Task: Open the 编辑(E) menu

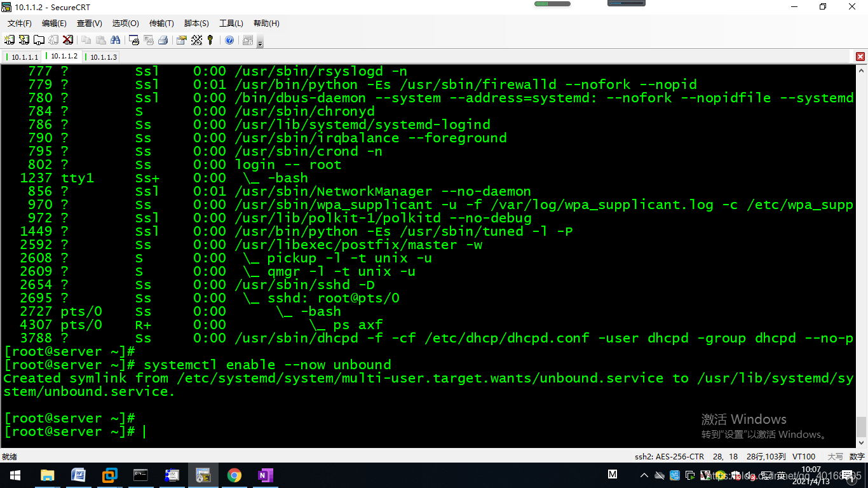Action: tap(54, 24)
